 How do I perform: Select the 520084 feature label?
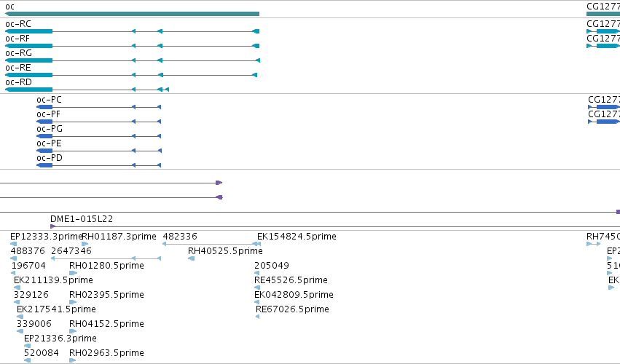pos(41,353)
